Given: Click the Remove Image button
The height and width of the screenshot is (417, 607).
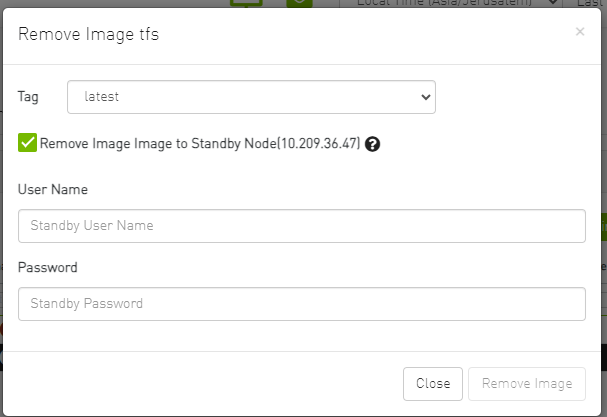Looking at the screenshot, I should pos(526,383).
